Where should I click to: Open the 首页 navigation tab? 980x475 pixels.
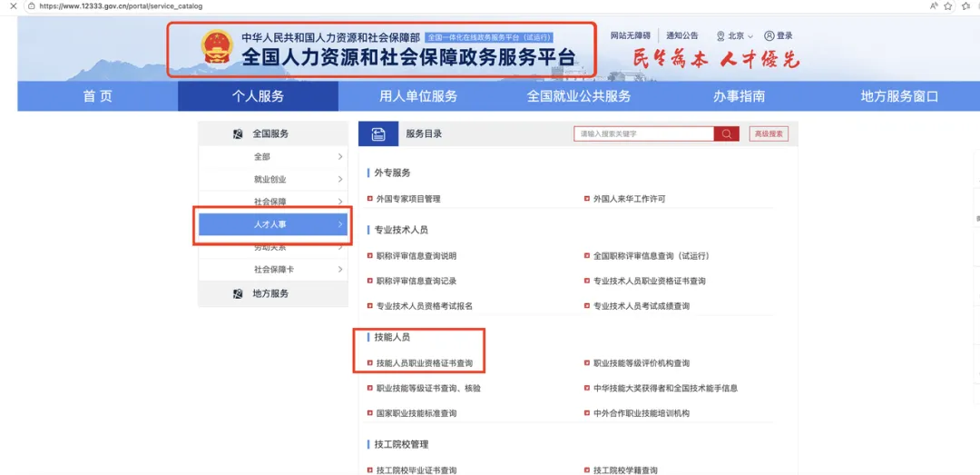click(97, 96)
